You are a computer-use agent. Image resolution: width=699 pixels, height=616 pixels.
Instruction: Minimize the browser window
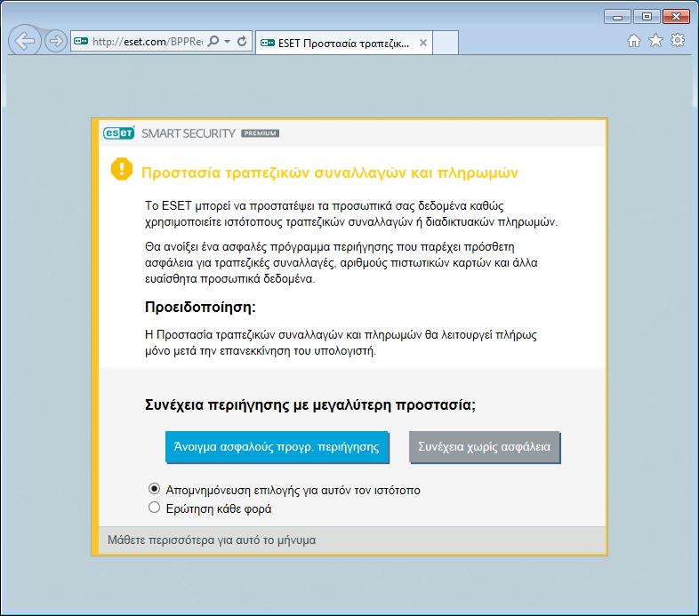click(617, 17)
